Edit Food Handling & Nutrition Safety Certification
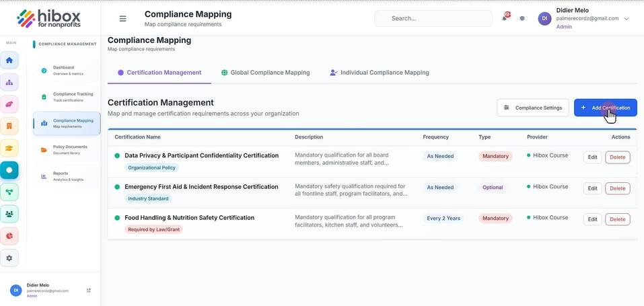The height and width of the screenshot is (306, 644). [592, 219]
